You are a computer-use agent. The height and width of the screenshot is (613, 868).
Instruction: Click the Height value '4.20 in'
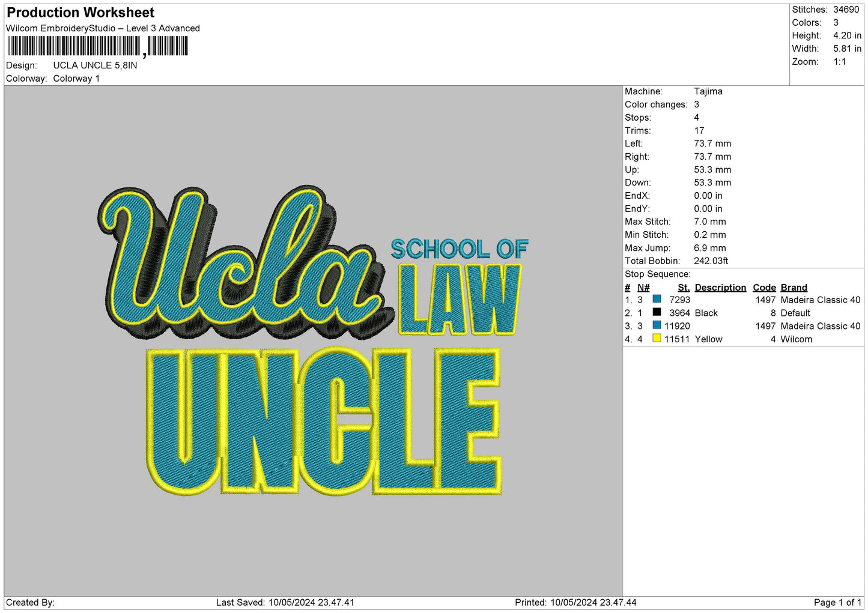[x=847, y=35]
